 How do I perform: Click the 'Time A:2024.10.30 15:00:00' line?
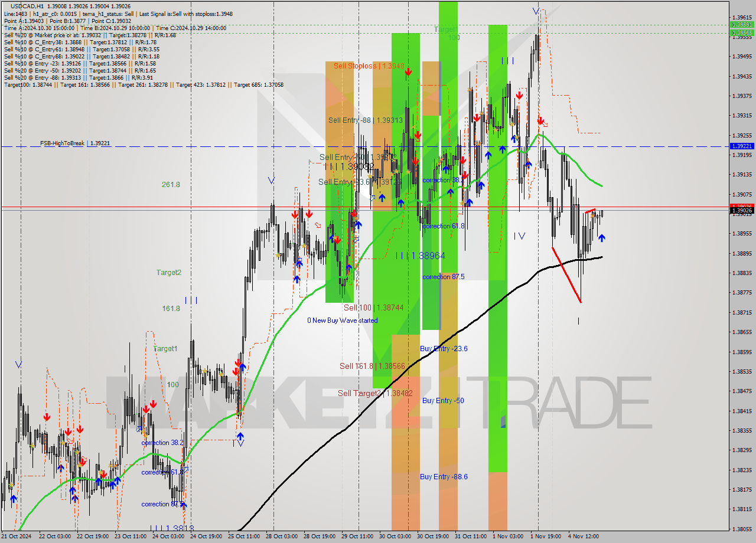[x=115, y=28]
